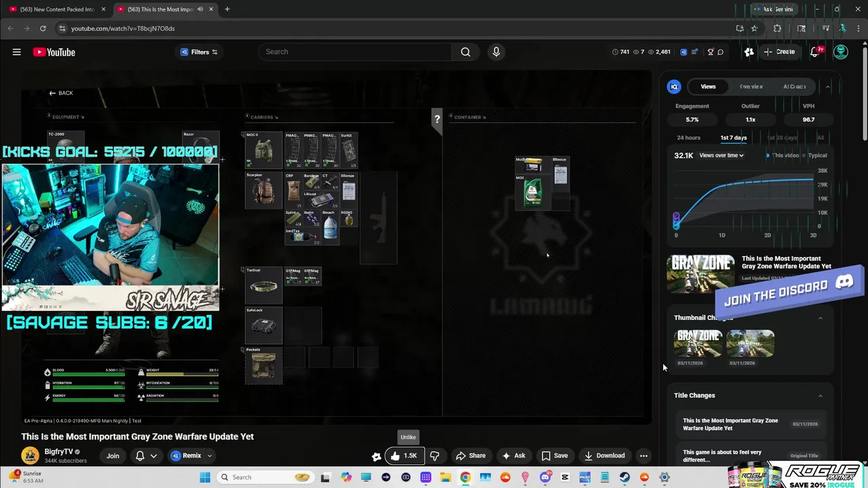Click the Ask button under the video
Image resolution: width=868 pixels, height=488 pixels.
(x=513, y=455)
